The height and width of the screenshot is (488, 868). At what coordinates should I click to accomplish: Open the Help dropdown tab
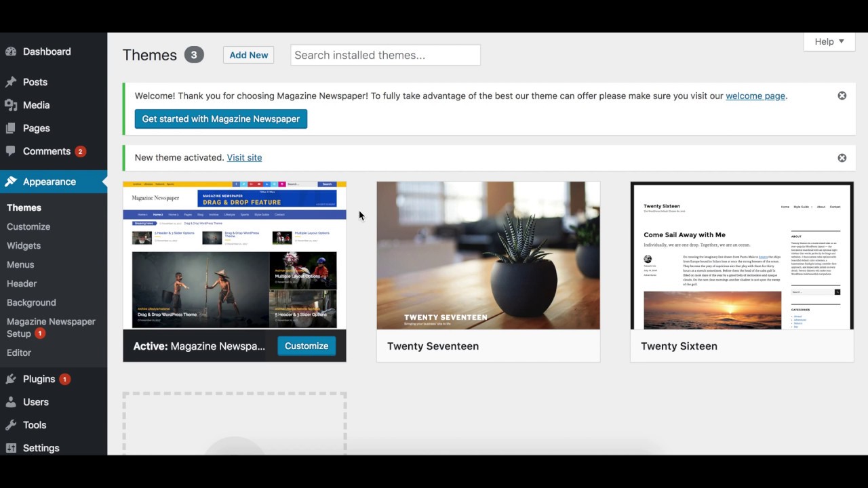(829, 41)
